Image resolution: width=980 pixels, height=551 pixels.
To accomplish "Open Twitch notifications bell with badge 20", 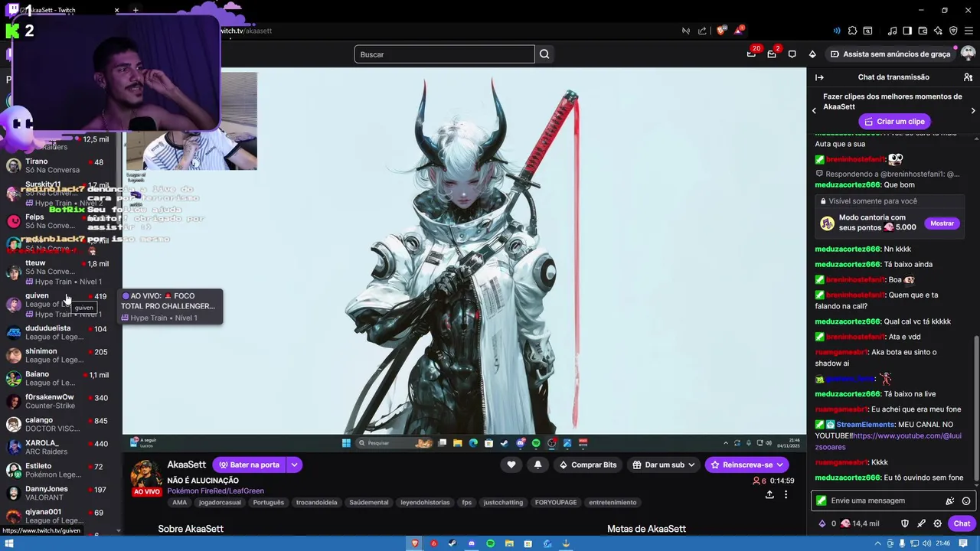I will (752, 54).
